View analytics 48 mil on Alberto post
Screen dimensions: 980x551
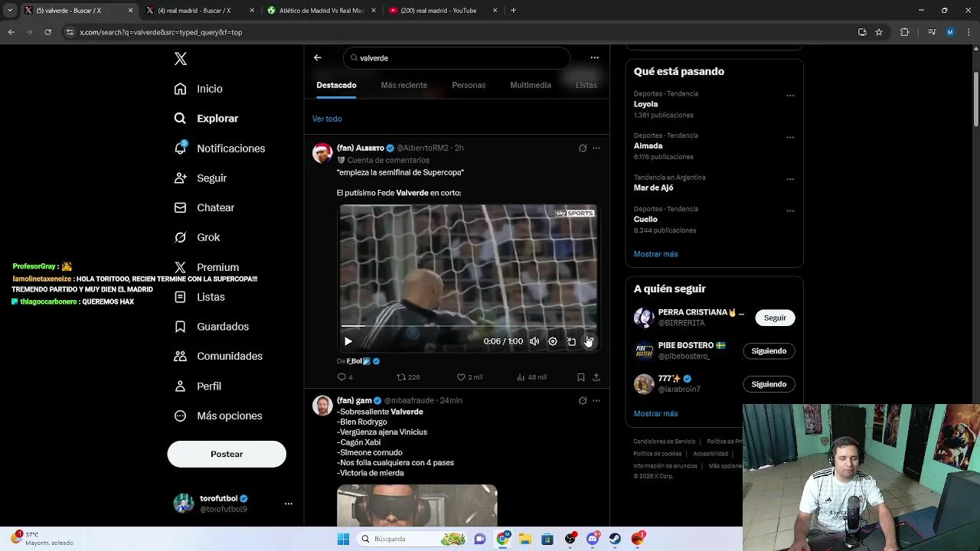point(531,377)
